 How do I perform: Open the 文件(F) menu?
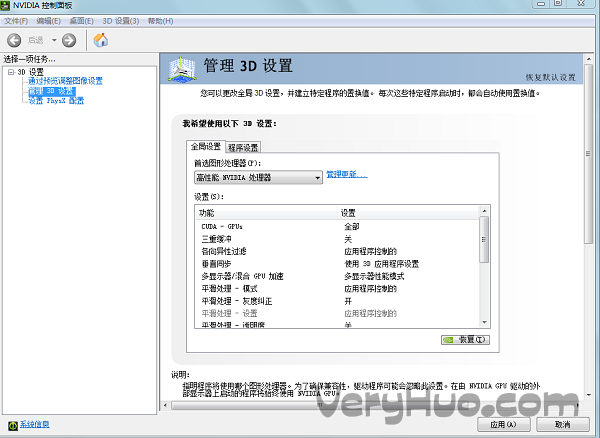[16, 20]
